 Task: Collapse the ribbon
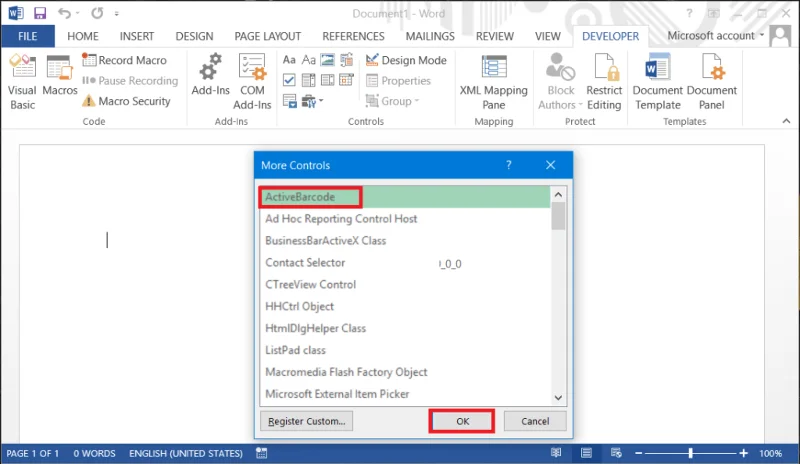(786, 121)
